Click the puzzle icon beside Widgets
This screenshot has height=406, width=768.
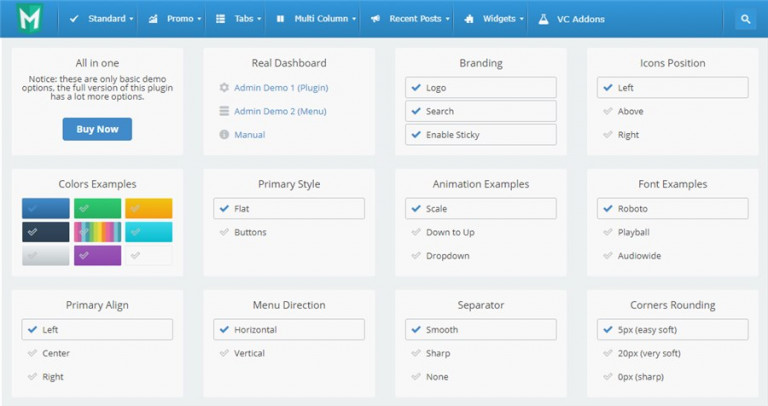469,19
